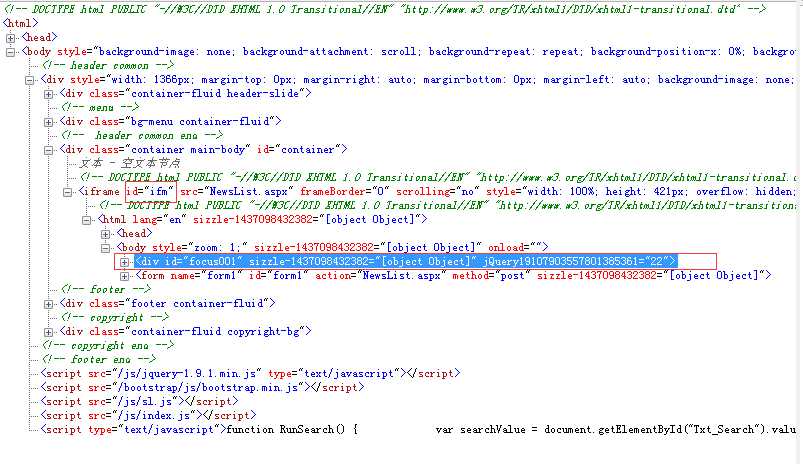The image size is (803, 464).
Task: Expand the div id="focus001" node
Action: [x=124, y=262]
